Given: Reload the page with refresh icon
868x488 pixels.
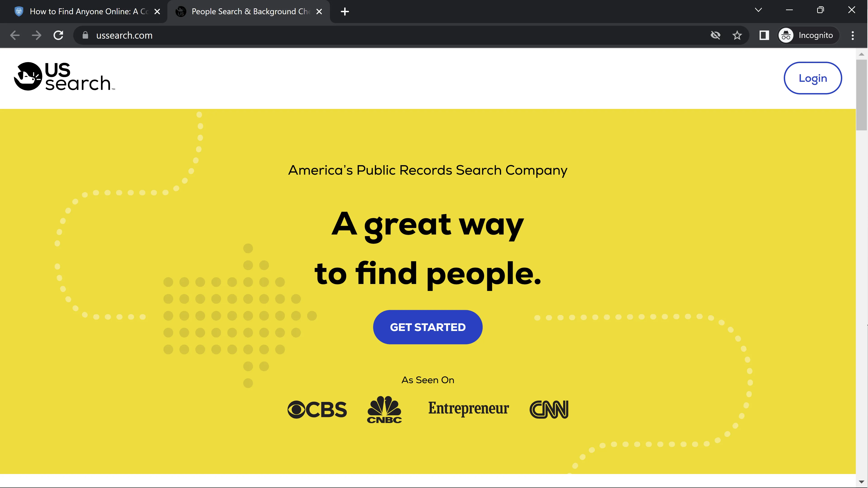Looking at the screenshot, I should click(x=58, y=35).
